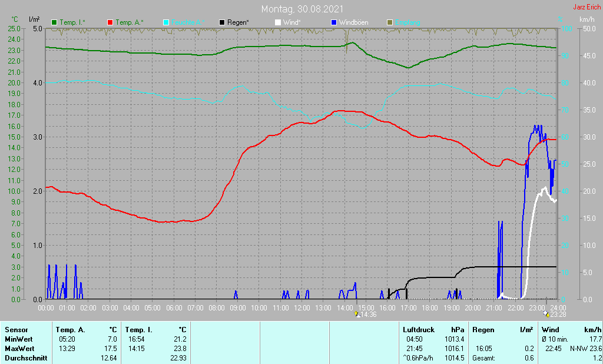
Task: Click the '06:00' tick on the time axis
Action: [x=174, y=308]
